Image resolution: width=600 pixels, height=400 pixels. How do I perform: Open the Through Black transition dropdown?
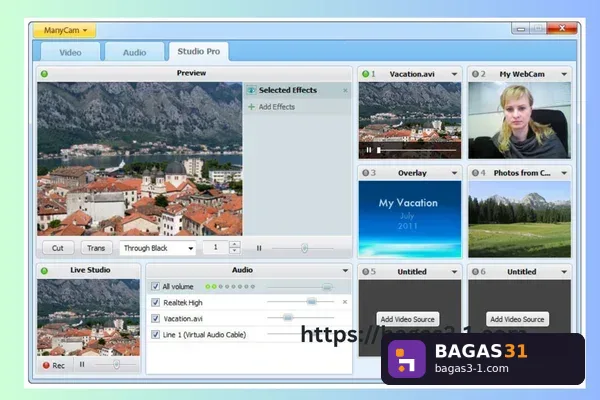pos(158,248)
